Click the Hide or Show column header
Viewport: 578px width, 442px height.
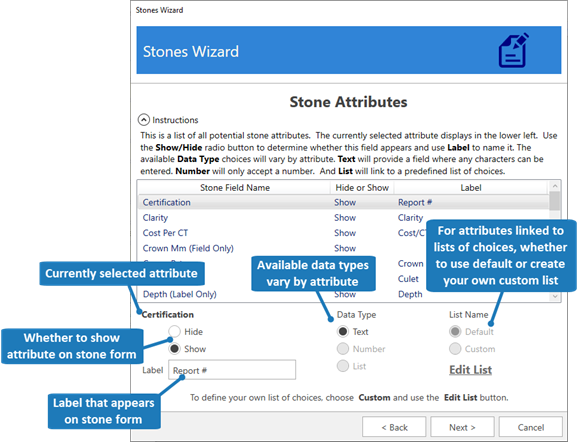pyautogui.click(x=362, y=188)
